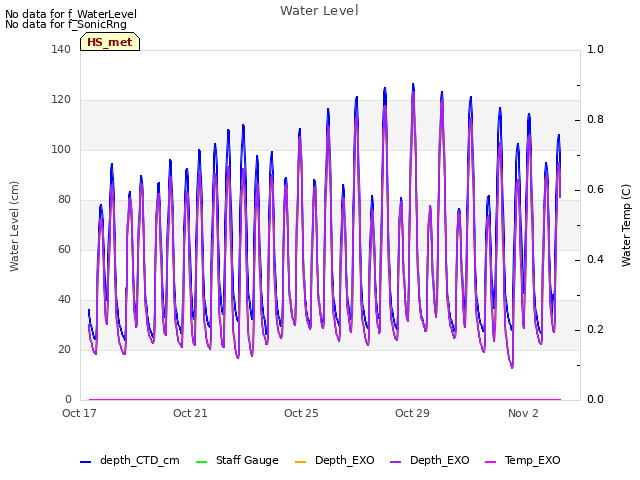Click the 0.4 right axis tick label
The height and width of the screenshot is (480, 640).
(595, 260)
